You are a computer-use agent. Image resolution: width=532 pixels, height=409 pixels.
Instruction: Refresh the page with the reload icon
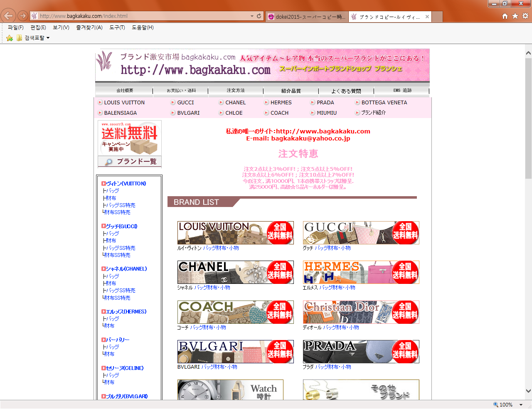tap(259, 16)
